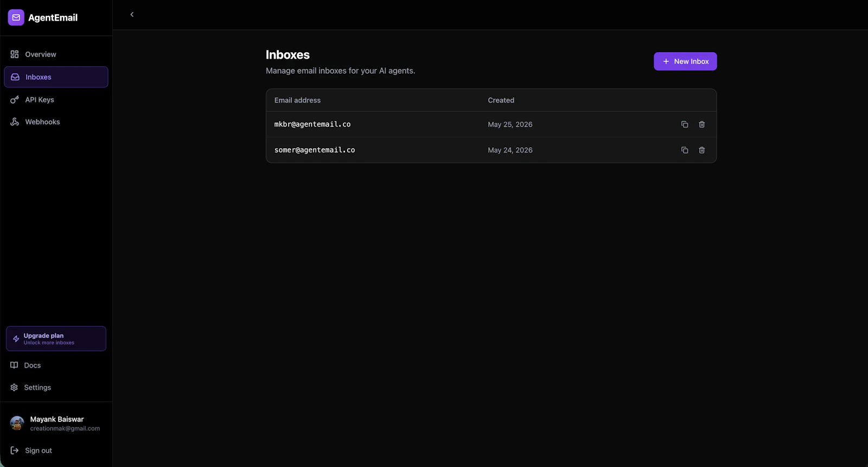
Task: Click the May 25, 2026 date
Action: pos(510,124)
